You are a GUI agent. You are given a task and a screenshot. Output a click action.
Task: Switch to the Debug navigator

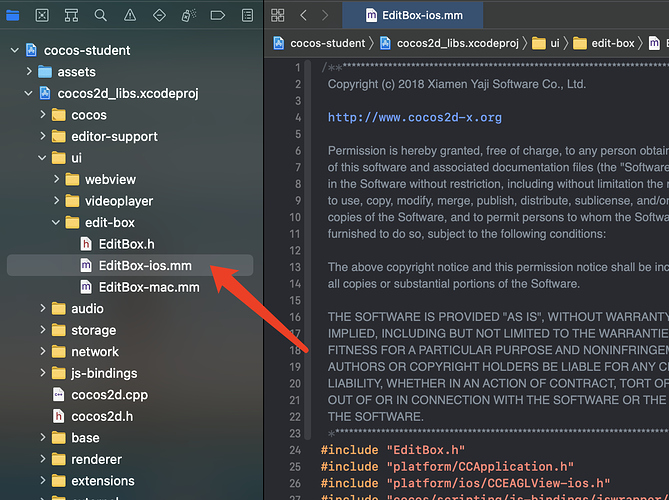[x=189, y=16]
